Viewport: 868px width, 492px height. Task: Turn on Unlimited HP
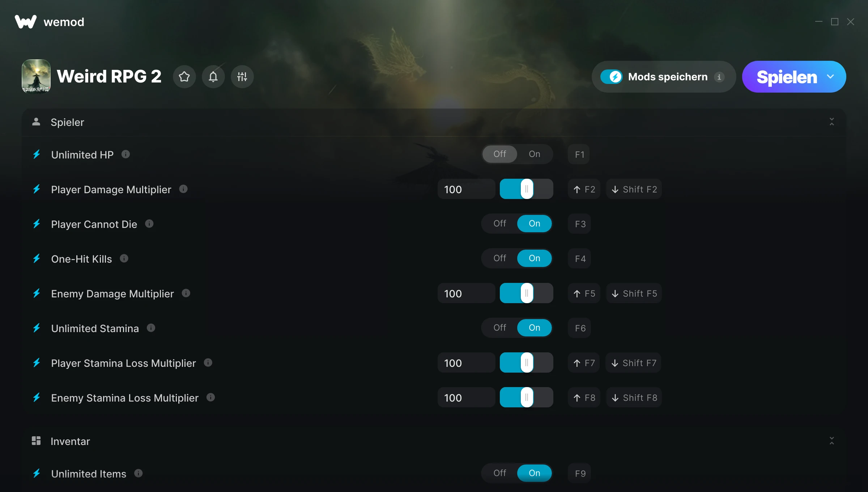pos(535,154)
